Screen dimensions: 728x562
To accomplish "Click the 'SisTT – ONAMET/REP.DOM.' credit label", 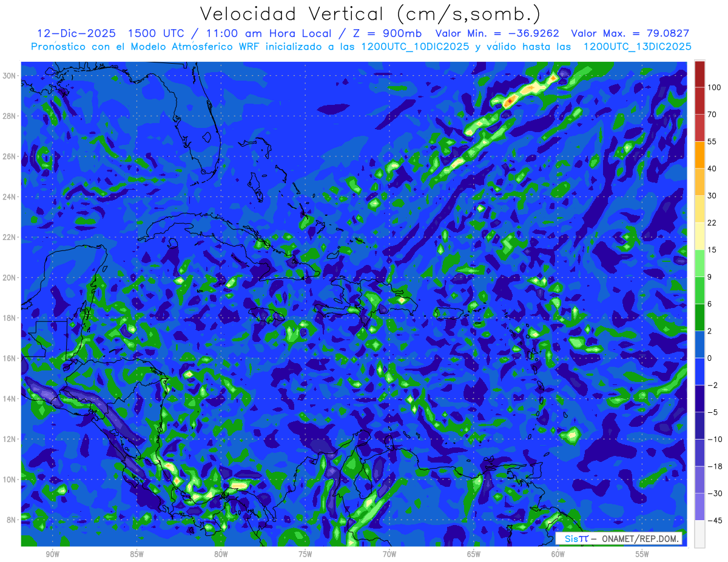I will (619, 538).
